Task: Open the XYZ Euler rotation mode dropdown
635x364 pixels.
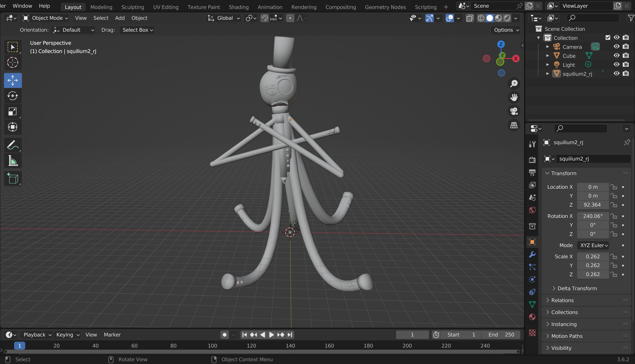Action: pos(593,245)
